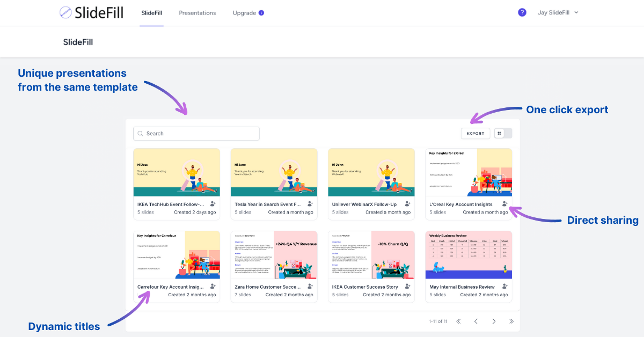Click share icon on Tesla Year in Search card
The height and width of the screenshot is (337, 644).
click(x=310, y=204)
